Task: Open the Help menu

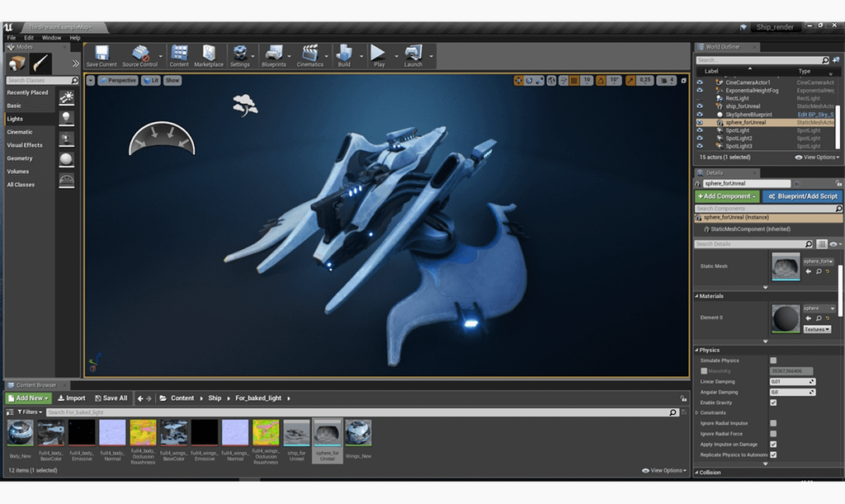Action: click(x=75, y=38)
